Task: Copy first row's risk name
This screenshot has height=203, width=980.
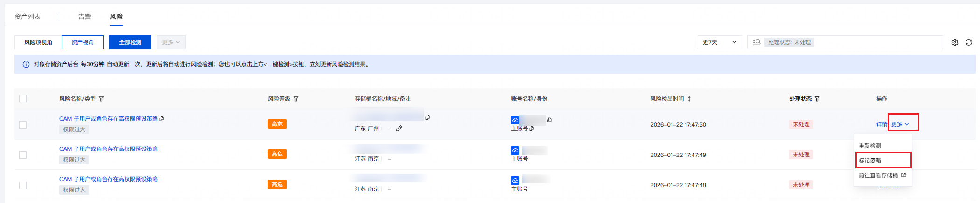Action: point(162,119)
